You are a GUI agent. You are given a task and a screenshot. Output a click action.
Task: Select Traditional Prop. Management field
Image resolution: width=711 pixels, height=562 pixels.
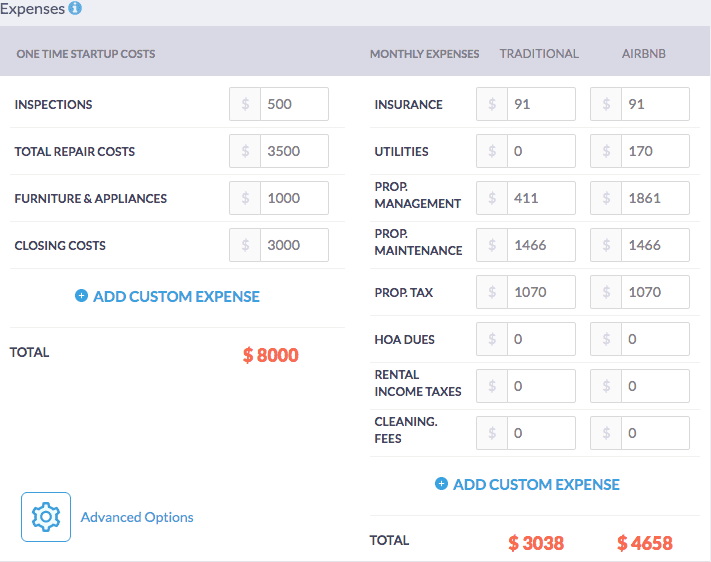pos(540,198)
